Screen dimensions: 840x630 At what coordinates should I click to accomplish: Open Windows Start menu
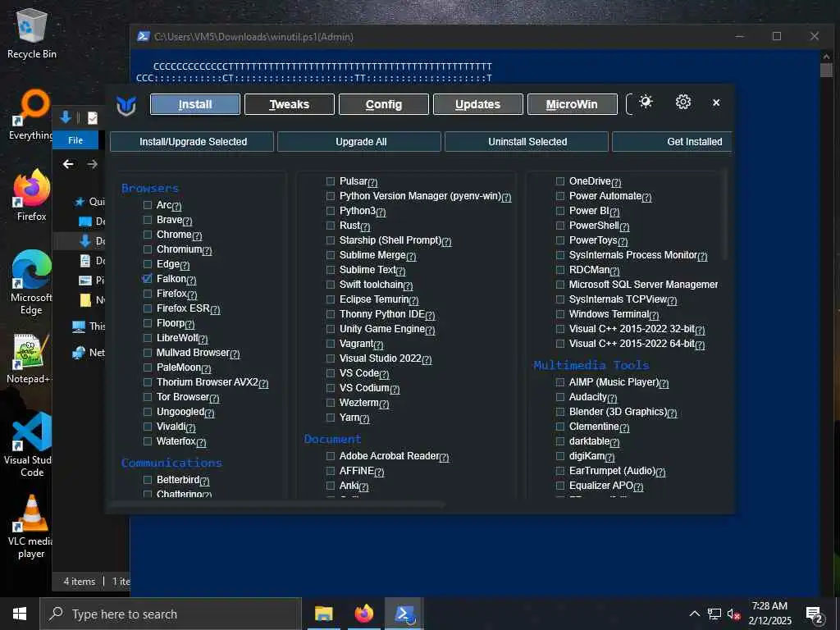20,614
